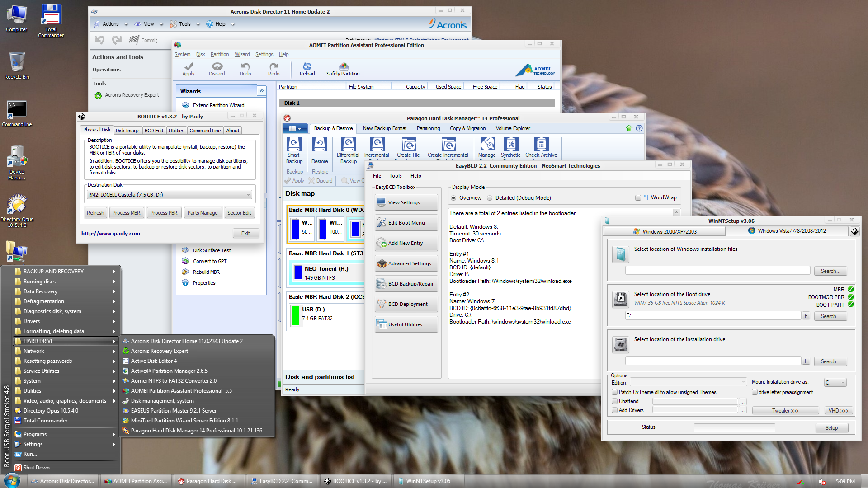Switch to Disk Image tab in BOOTICE
This screenshot has height=488, width=868.
click(127, 131)
